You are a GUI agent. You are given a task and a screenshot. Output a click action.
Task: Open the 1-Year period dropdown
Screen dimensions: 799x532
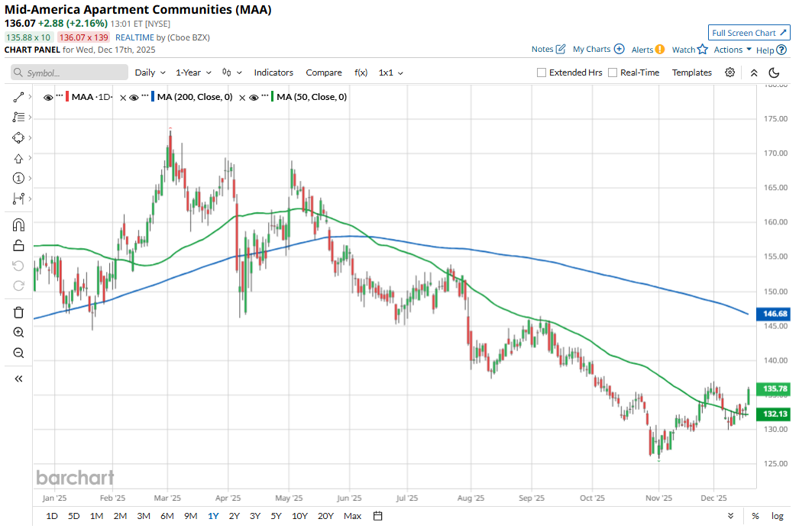coord(193,73)
